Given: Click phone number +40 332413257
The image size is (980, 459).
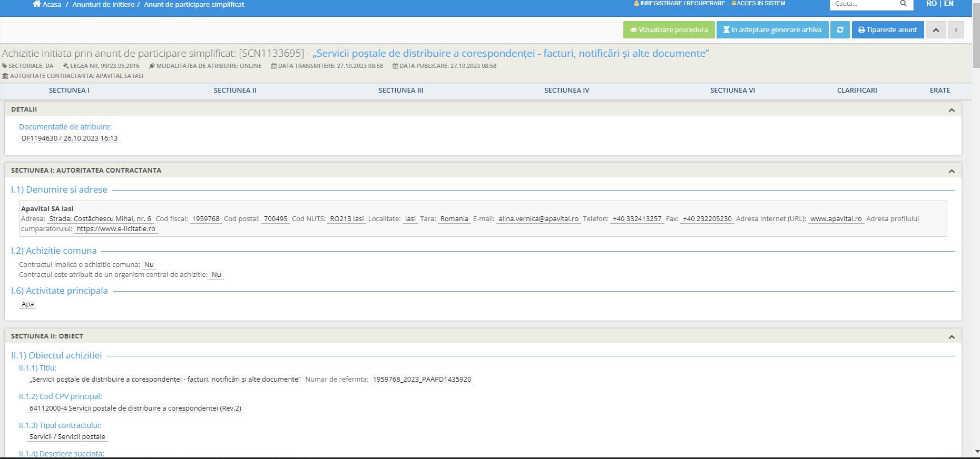Looking at the screenshot, I should pyautogui.click(x=637, y=219).
